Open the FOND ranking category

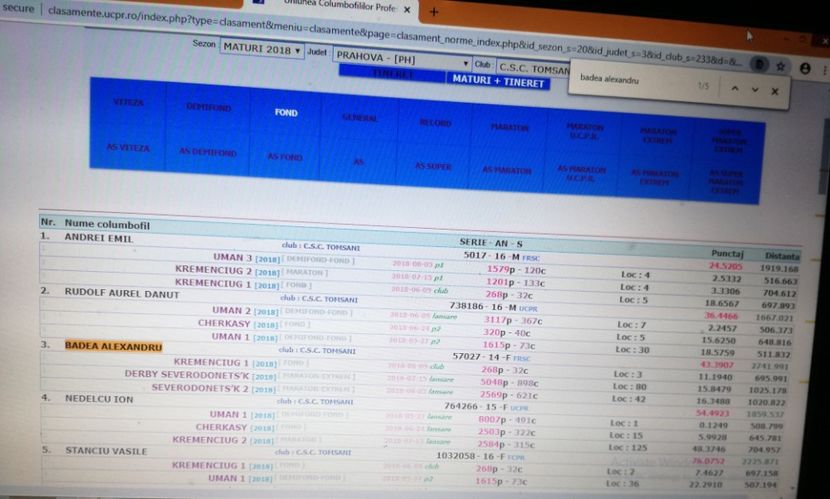pos(286,112)
